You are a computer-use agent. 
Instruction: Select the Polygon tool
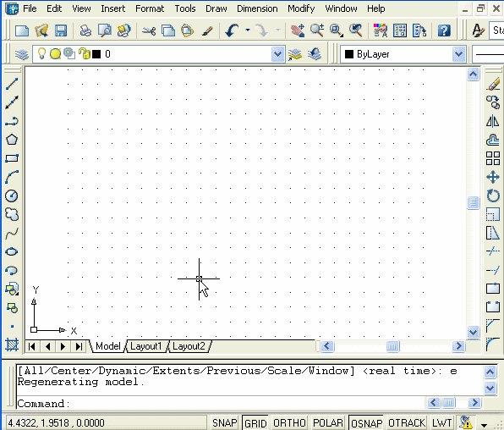point(12,140)
